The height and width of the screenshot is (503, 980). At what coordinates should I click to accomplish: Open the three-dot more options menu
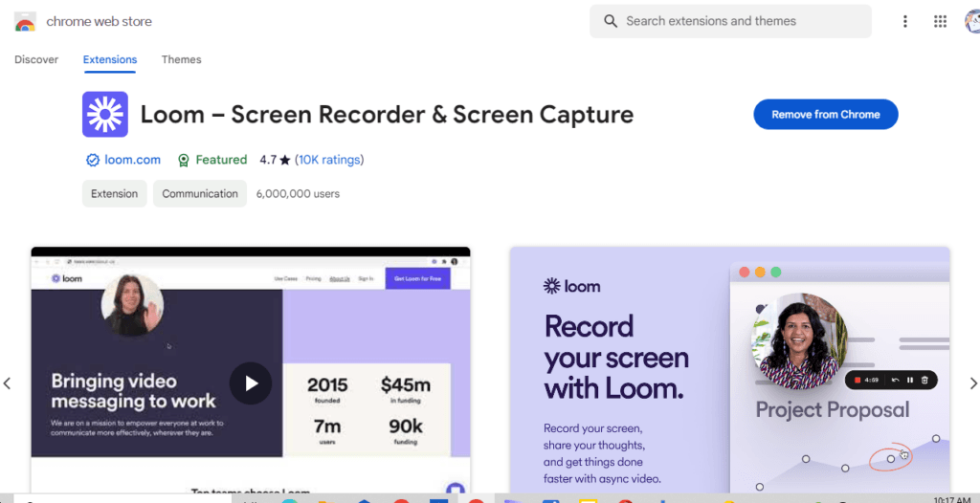coord(905,21)
